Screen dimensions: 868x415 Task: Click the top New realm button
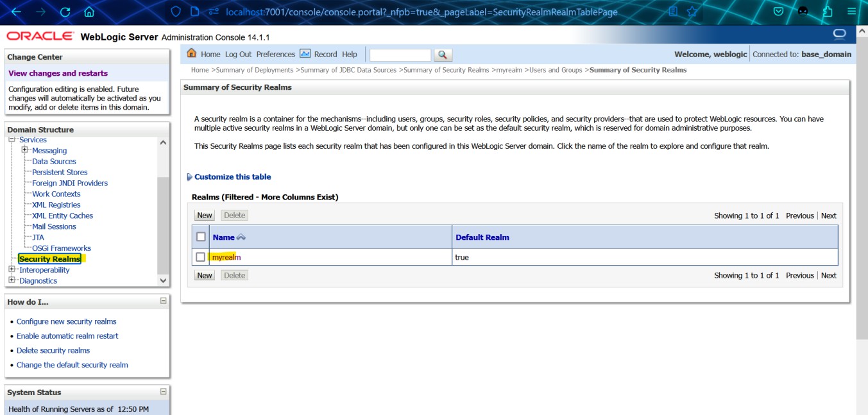(x=205, y=216)
